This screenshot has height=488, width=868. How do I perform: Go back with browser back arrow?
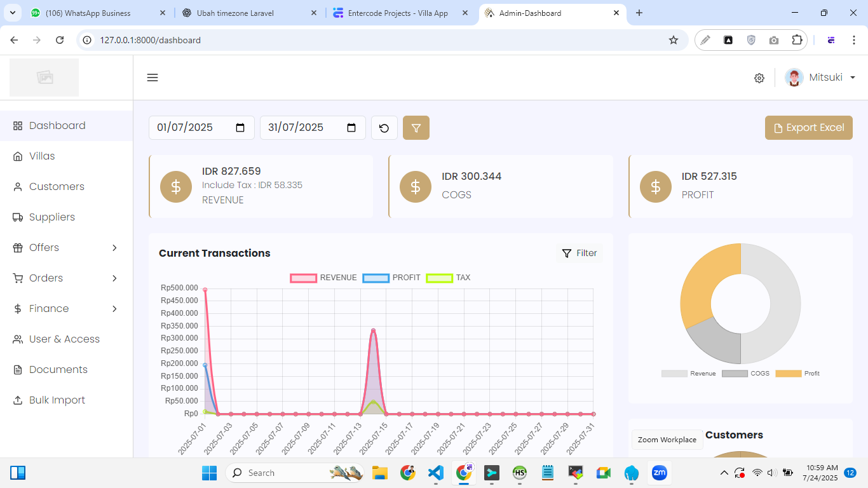pos(15,40)
